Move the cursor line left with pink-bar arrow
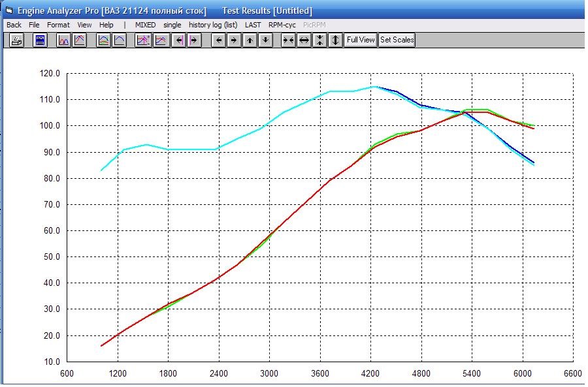This screenshot has height=387, width=588. 179,40
